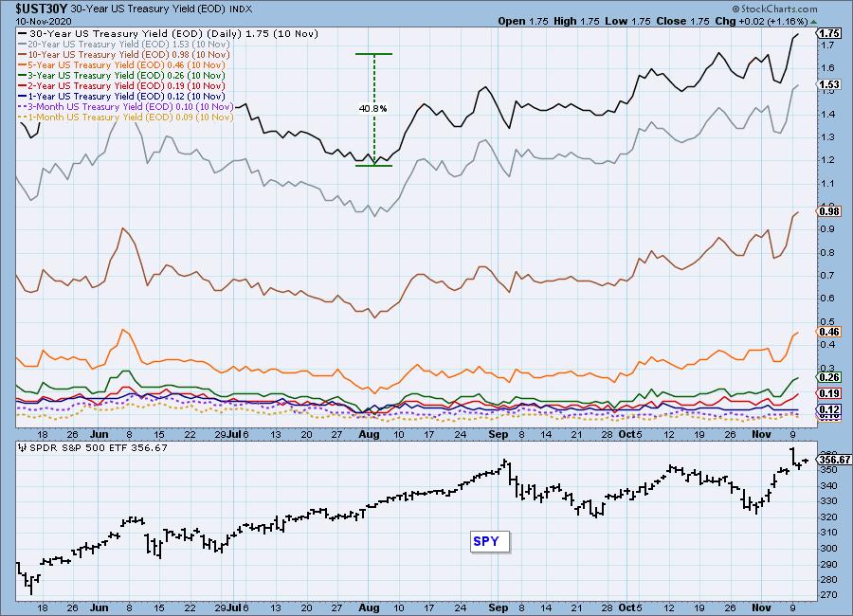Select the 3-Month US Treasury Yield legend entry

126,107
